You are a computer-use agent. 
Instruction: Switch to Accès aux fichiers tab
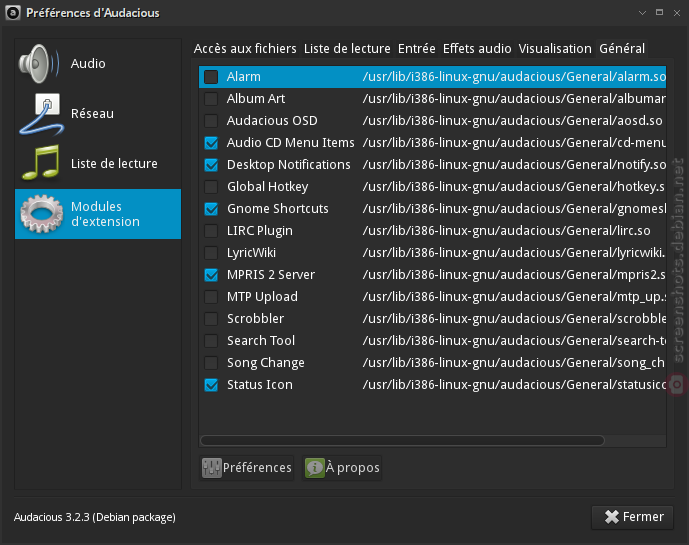(245, 48)
